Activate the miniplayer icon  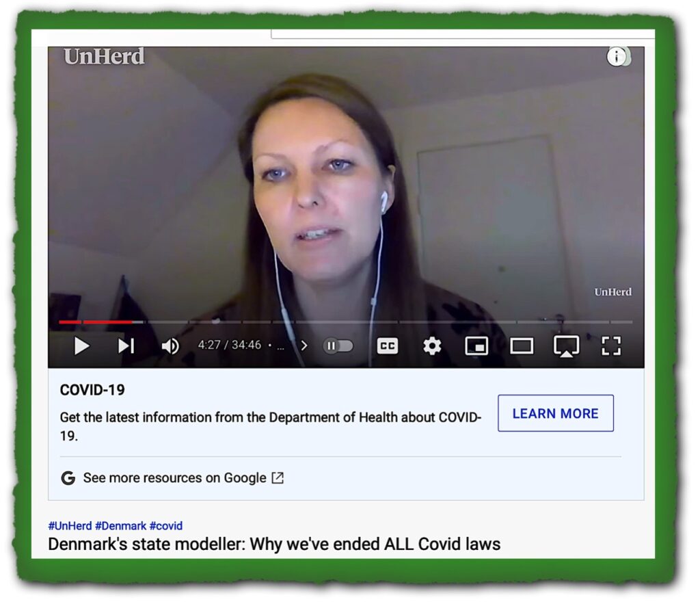coord(476,346)
